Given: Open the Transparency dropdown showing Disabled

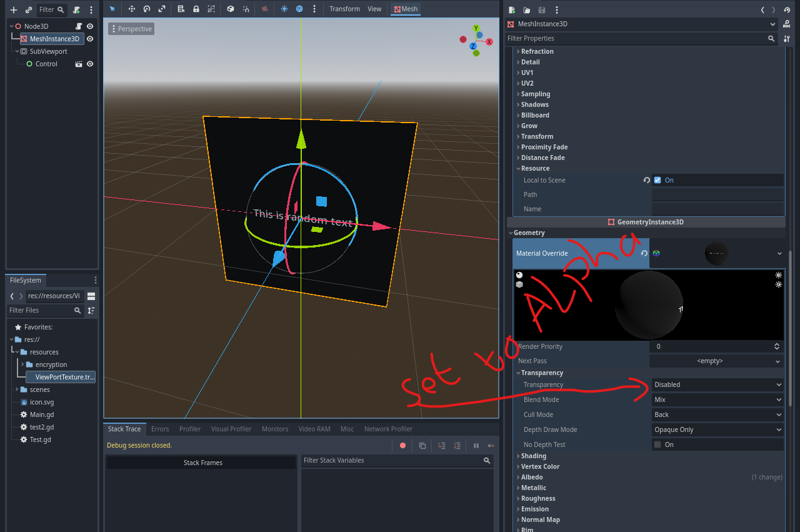Looking at the screenshot, I should pos(717,384).
